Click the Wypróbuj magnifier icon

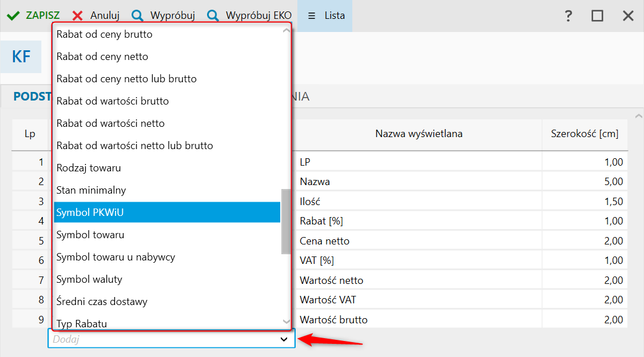(x=137, y=15)
